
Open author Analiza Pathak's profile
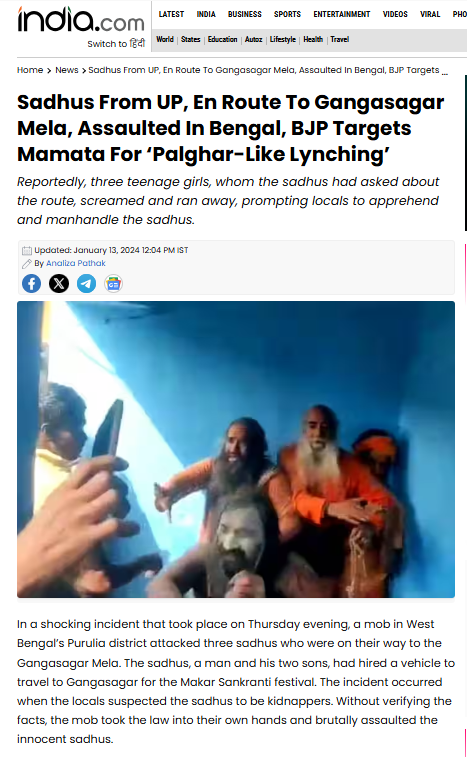(x=76, y=263)
